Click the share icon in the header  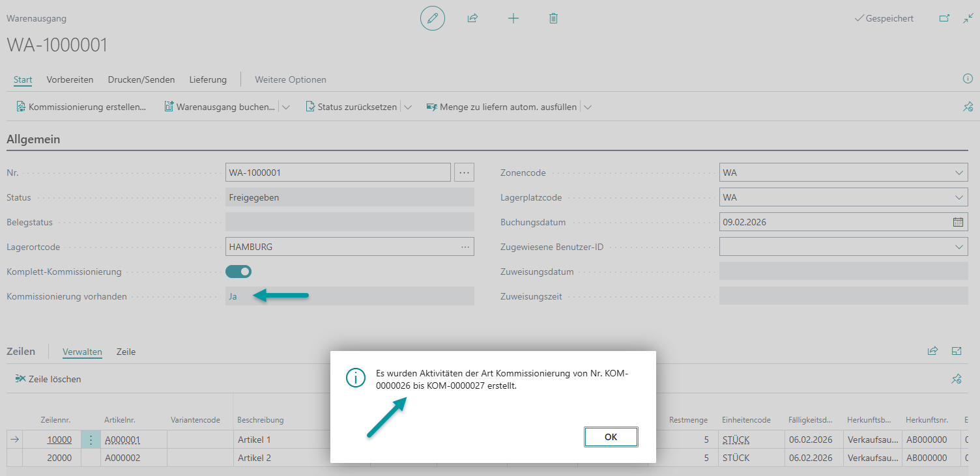(x=472, y=18)
